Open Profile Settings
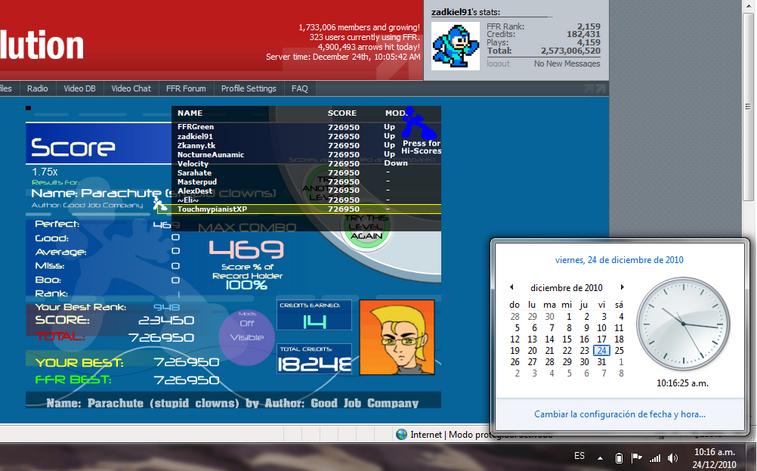The height and width of the screenshot is (471, 757). pos(248,88)
